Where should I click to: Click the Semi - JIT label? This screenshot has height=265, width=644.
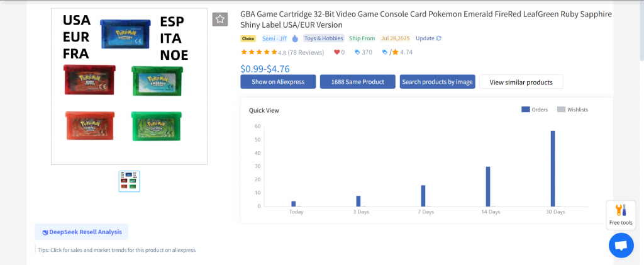274,38
